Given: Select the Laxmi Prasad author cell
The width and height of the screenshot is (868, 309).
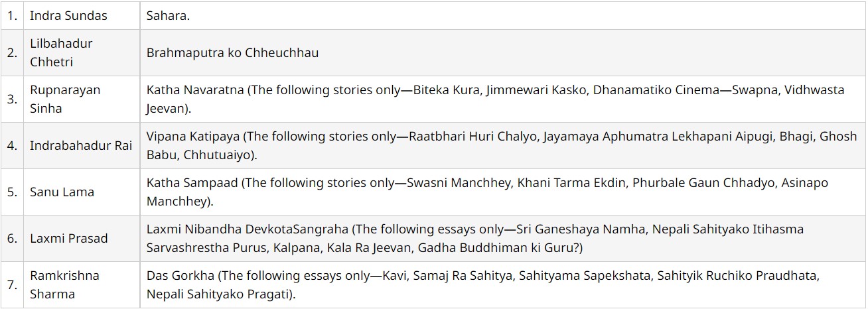Looking at the screenshot, I should pos(68,238).
